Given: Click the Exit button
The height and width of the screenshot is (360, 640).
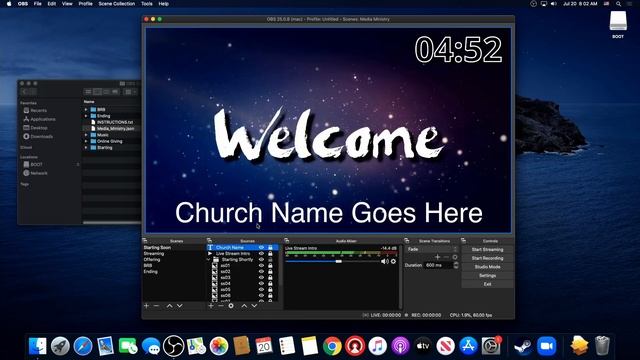Looking at the screenshot, I should [x=487, y=284].
